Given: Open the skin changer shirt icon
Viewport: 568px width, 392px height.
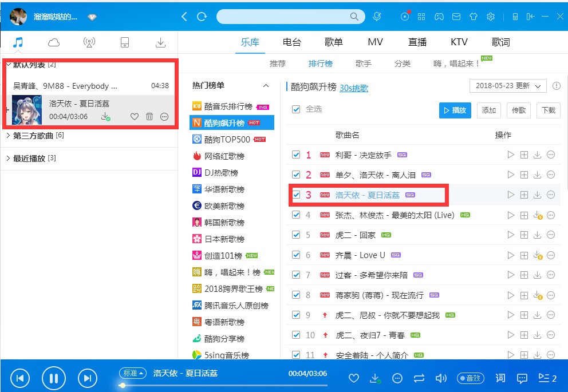Looking at the screenshot, I should pyautogui.click(x=473, y=17).
